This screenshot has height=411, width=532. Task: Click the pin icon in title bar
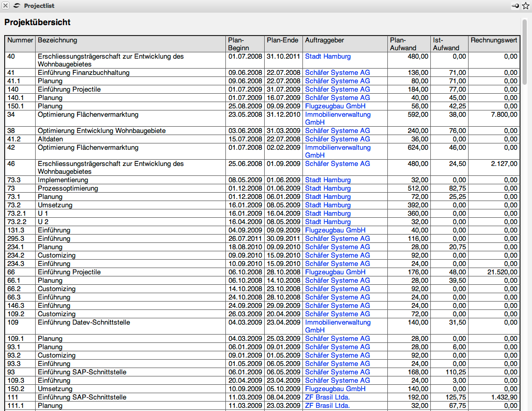515,6
